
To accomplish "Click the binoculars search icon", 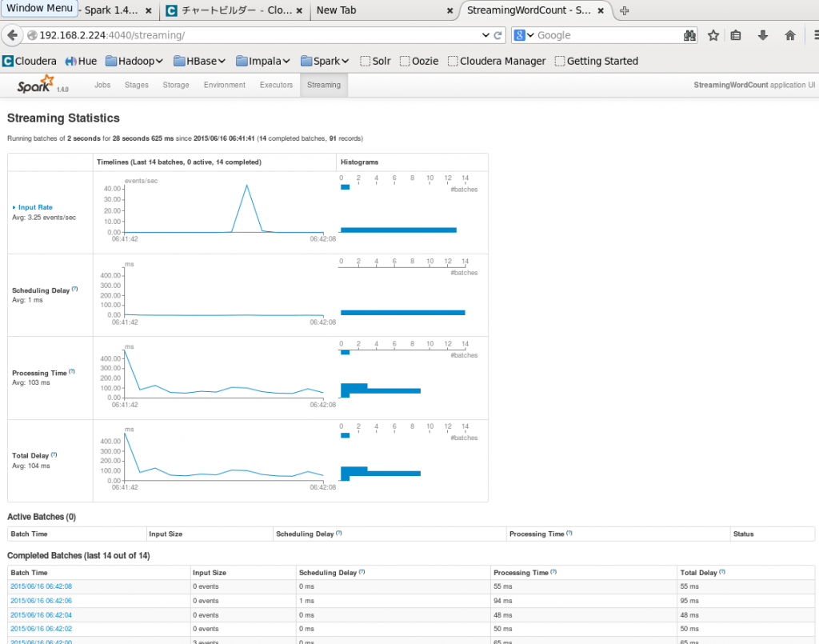I will pyautogui.click(x=689, y=35).
